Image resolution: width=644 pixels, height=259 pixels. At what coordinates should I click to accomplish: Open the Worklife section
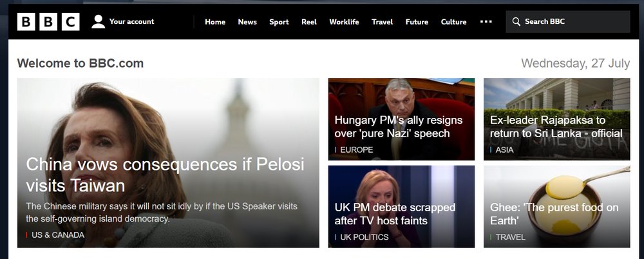point(344,22)
